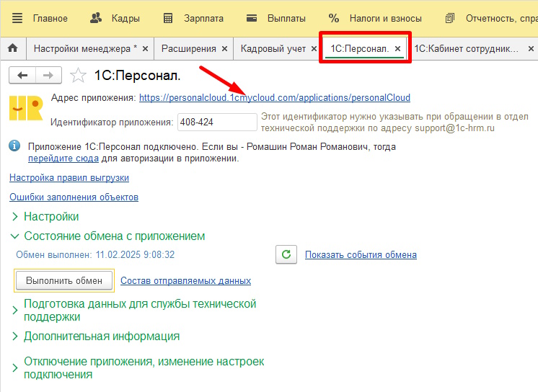Select the 1С:Персонал tab
538x392 pixels.
pyautogui.click(x=360, y=49)
